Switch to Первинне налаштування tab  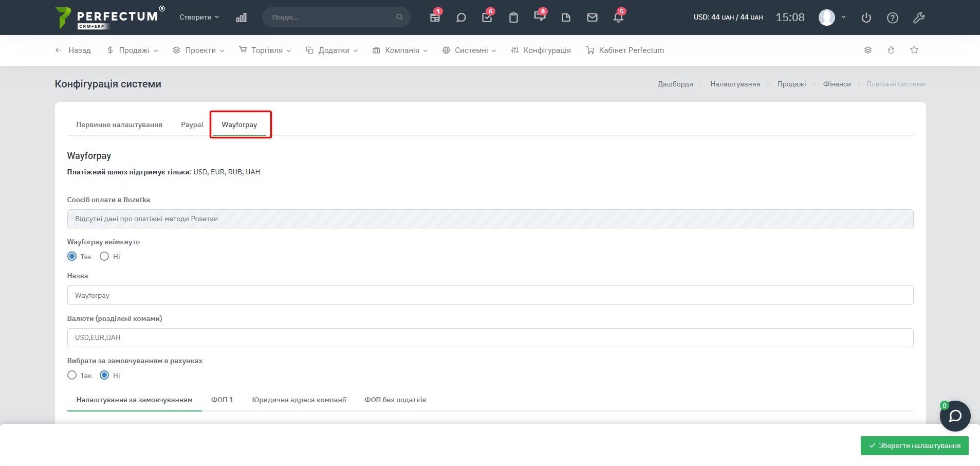pos(119,124)
